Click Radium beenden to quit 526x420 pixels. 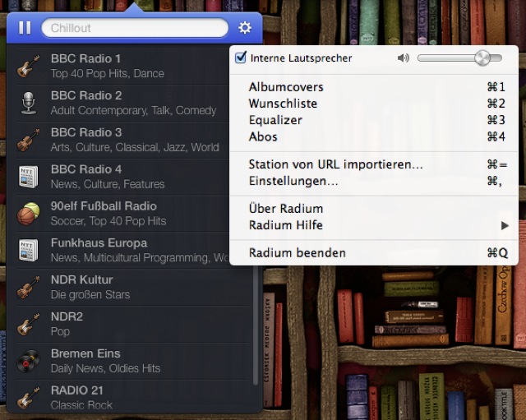pyautogui.click(x=297, y=253)
